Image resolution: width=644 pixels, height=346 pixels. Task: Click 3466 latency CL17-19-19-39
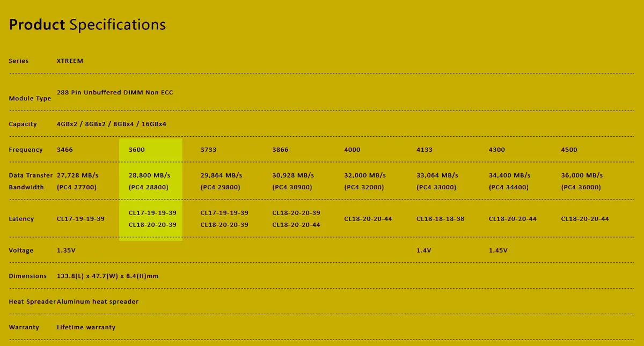pyautogui.click(x=80, y=219)
